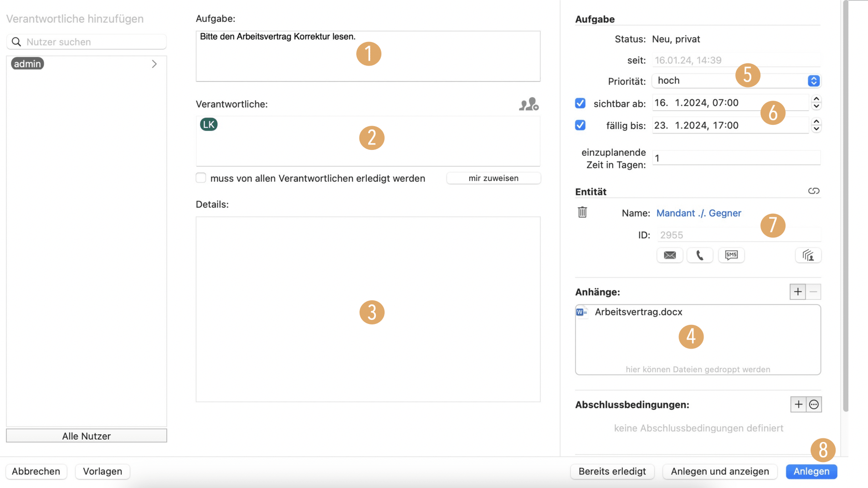Click the 'Neu, privat' status text
The image size is (868, 488).
tap(676, 39)
